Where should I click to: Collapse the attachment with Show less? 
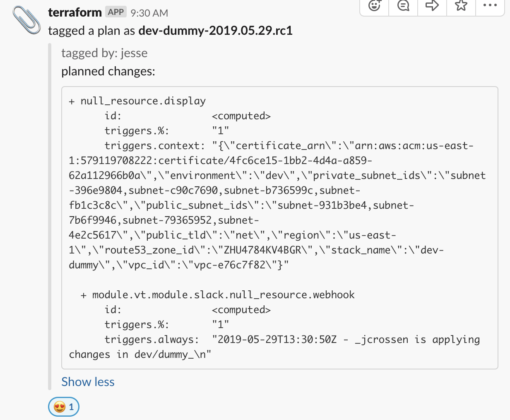pyautogui.click(x=88, y=382)
